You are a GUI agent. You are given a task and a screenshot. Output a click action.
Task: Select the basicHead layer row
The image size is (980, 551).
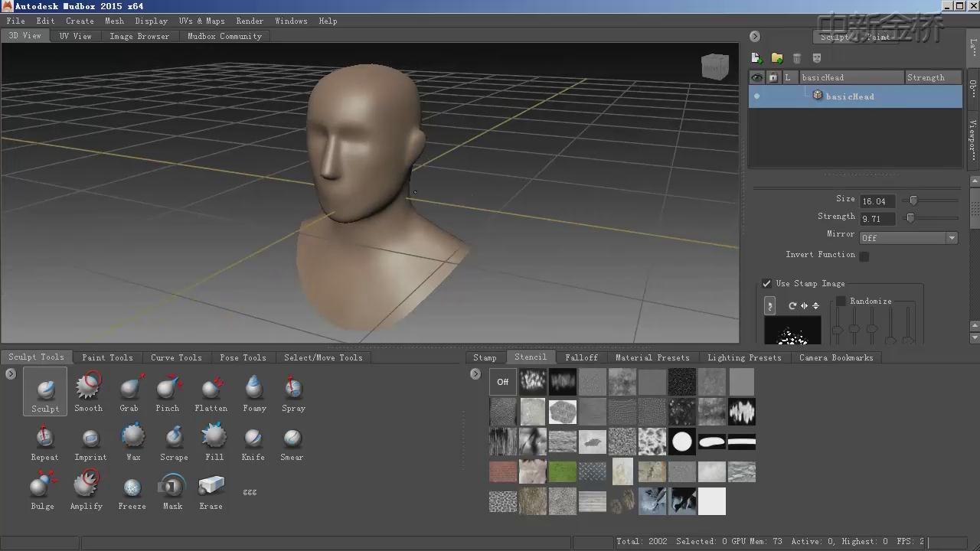point(855,96)
